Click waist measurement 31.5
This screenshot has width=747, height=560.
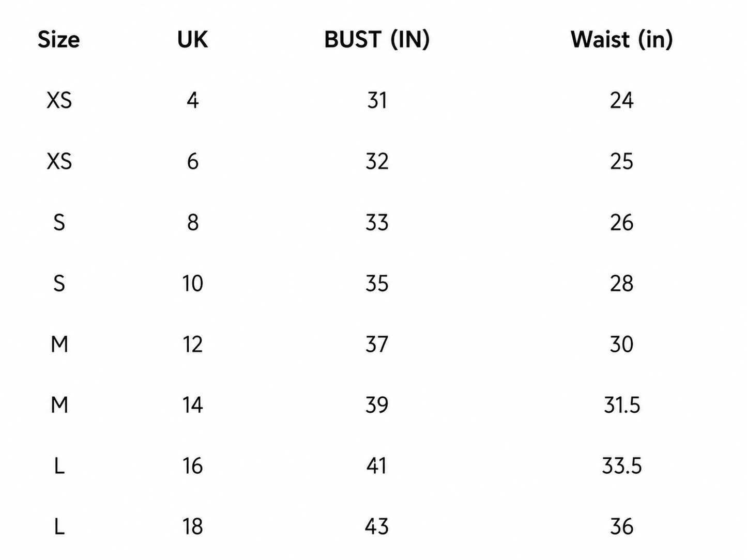(x=622, y=405)
